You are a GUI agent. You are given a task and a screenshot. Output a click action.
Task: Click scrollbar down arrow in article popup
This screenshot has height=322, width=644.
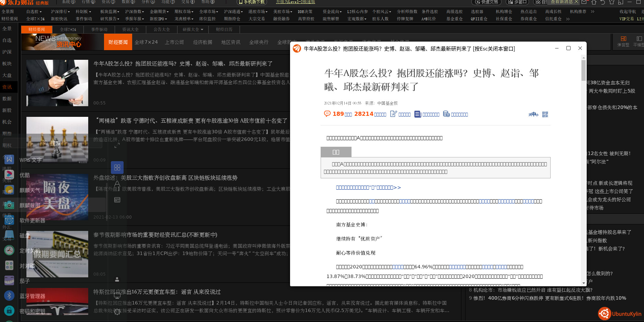coord(584,284)
